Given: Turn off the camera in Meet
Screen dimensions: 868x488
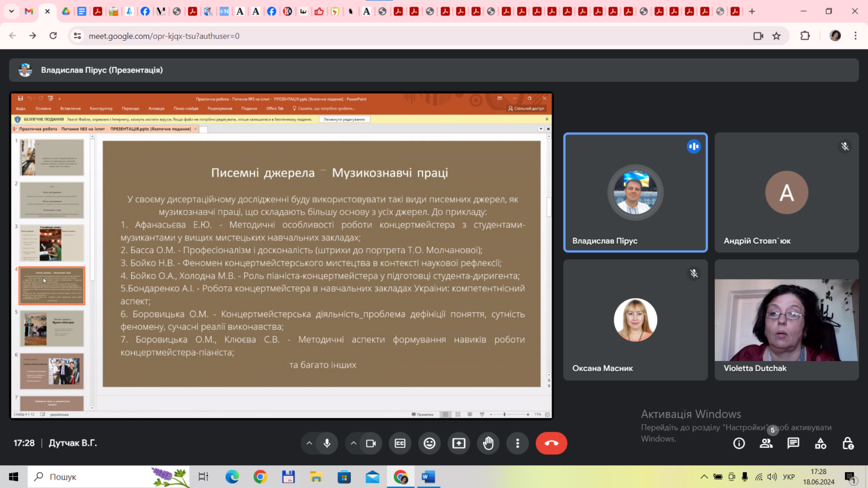Looking at the screenshot, I should click(371, 443).
